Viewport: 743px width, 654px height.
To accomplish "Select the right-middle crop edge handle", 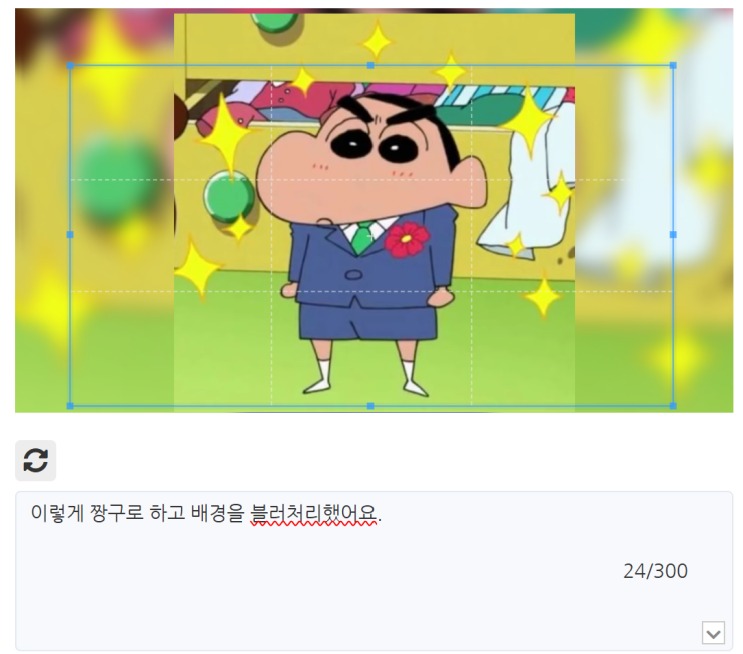I will 673,235.
